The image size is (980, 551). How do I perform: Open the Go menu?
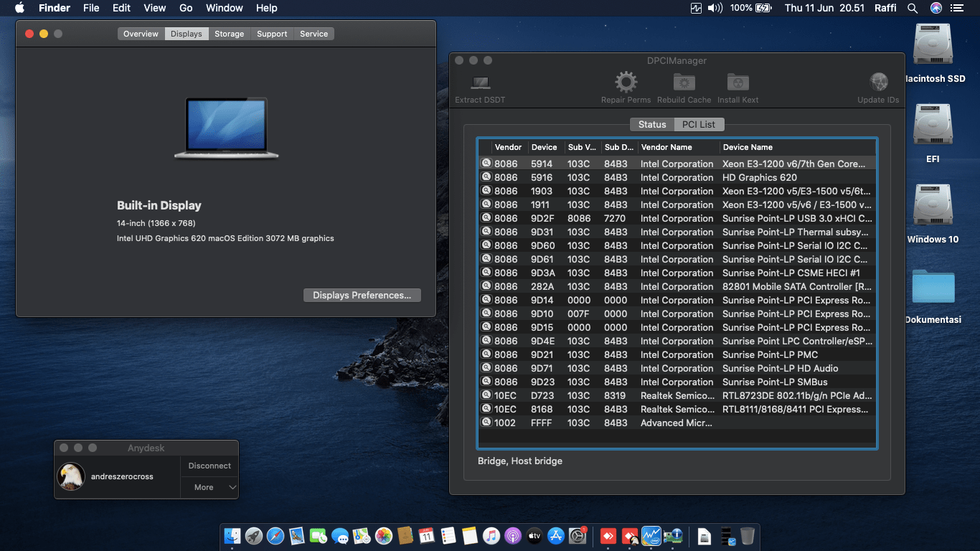(186, 8)
